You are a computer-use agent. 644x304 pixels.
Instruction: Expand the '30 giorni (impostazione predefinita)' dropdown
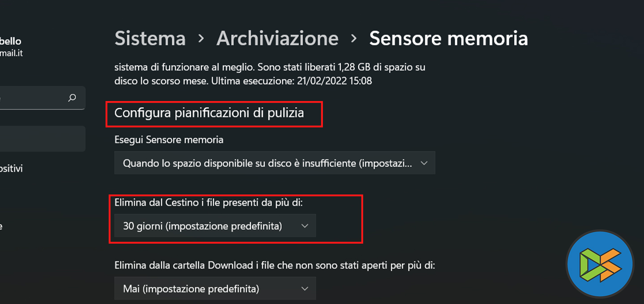pyautogui.click(x=215, y=226)
